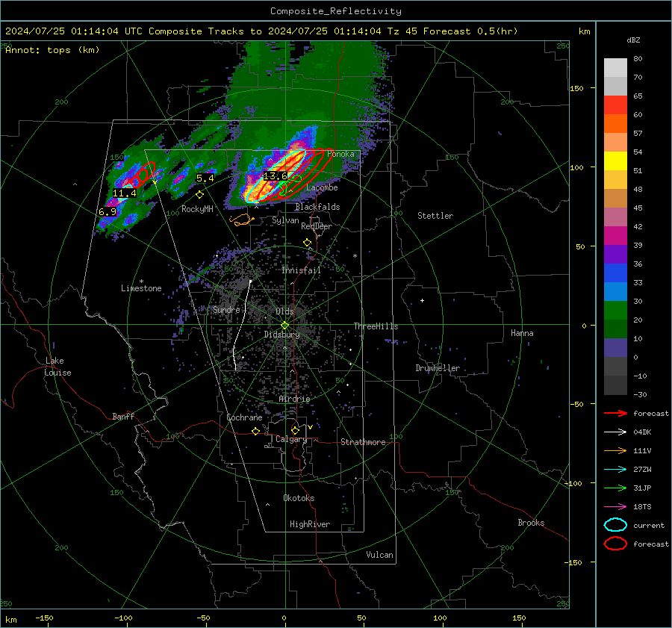Viewport: 672px width, 628px height.
Task: Click yellow diamond marker south of RedDeer
Action: coord(308,243)
